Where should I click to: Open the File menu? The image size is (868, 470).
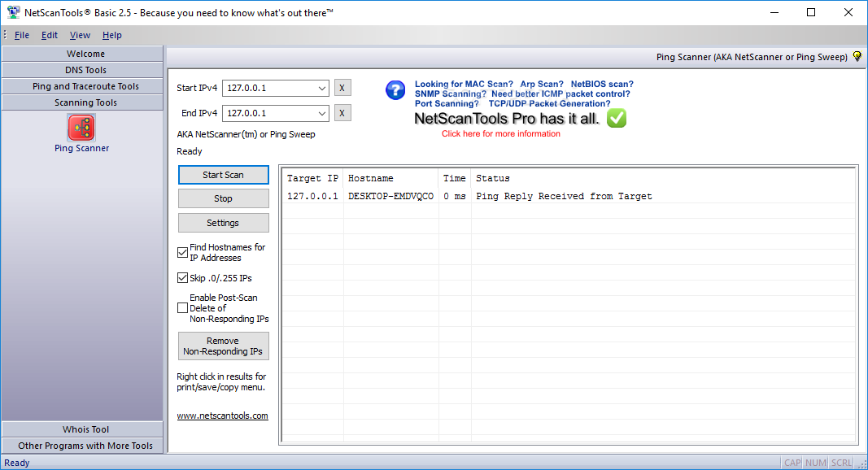point(22,35)
